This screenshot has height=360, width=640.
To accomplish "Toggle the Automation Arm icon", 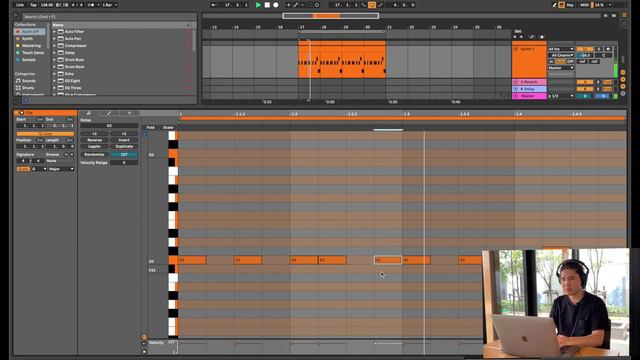I will click(x=296, y=5).
